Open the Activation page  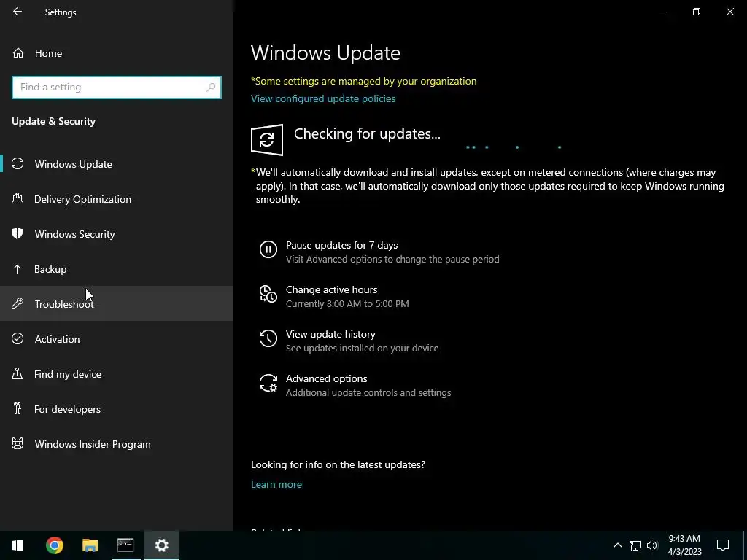tap(117, 338)
